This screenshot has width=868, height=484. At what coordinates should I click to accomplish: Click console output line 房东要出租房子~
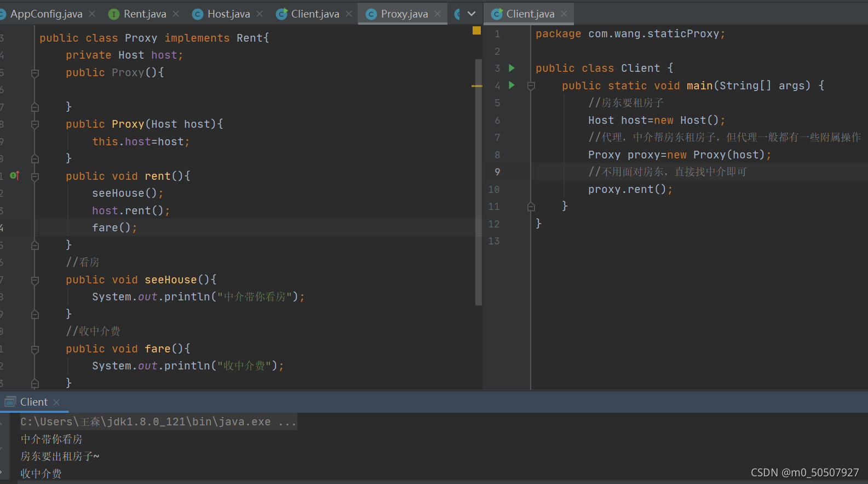point(60,456)
